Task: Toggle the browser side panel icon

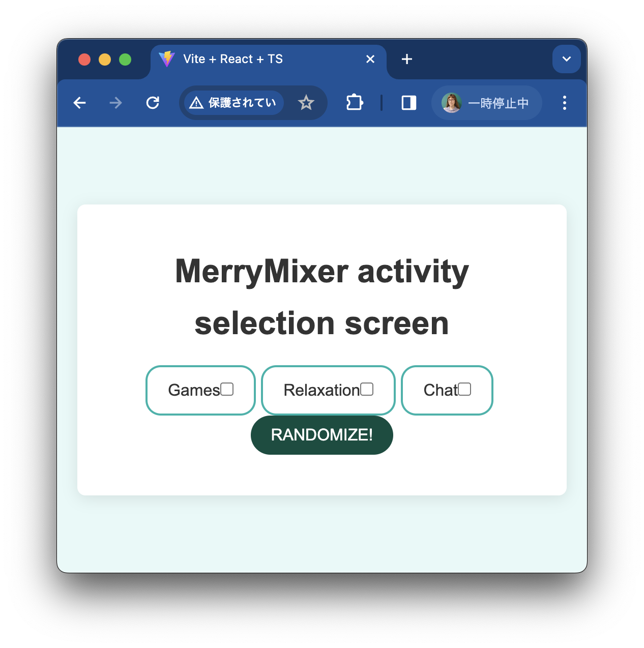Action: (x=409, y=103)
